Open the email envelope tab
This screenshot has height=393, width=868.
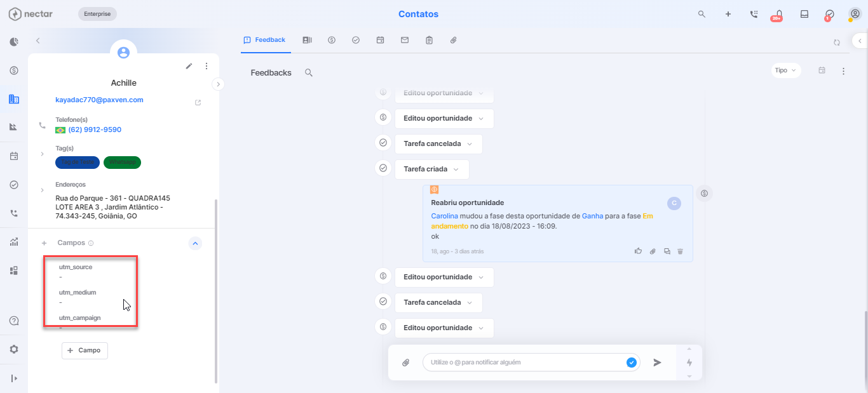coord(405,40)
